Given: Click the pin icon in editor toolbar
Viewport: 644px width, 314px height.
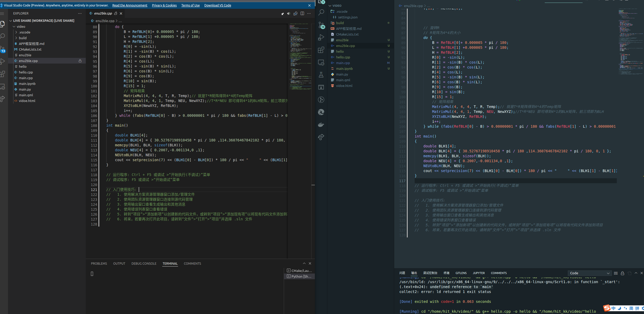Looking at the screenshot, I should 282,14.
